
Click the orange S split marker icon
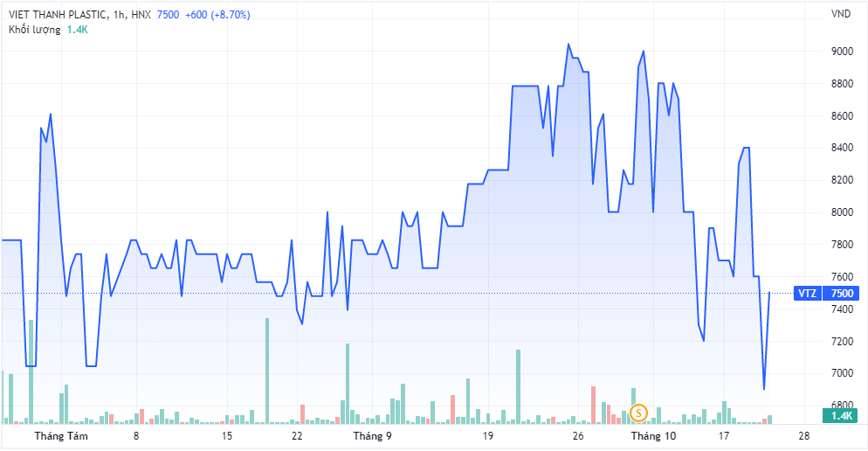[638, 413]
